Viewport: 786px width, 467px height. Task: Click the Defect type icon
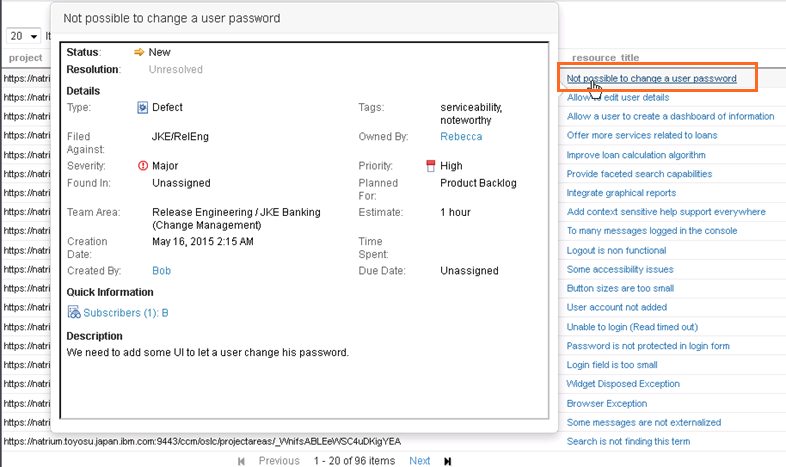pos(142,107)
